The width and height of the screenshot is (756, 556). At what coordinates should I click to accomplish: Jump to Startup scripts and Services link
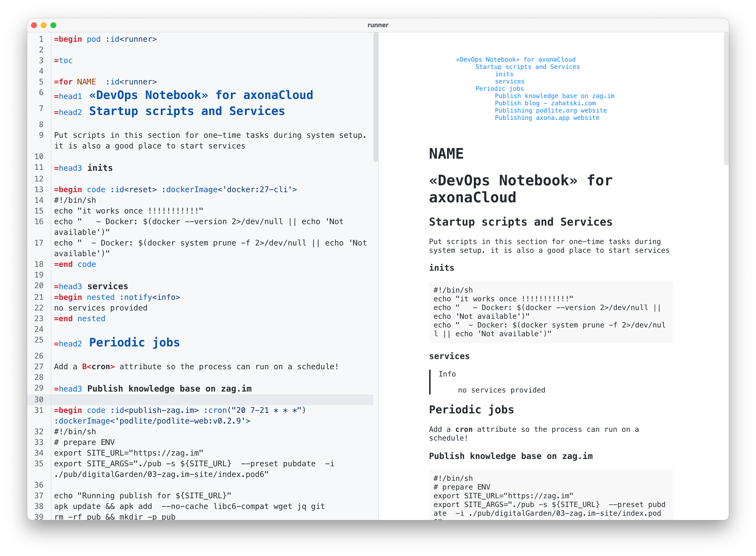(527, 67)
